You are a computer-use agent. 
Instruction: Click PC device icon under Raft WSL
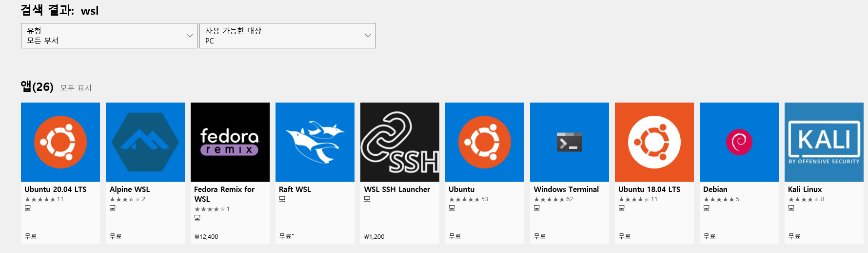click(282, 199)
